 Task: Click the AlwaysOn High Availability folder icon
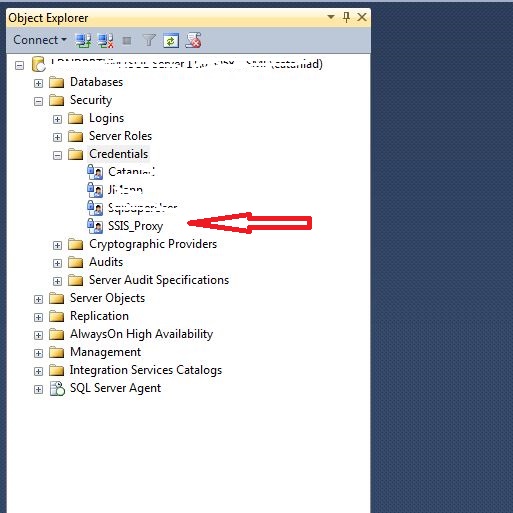pos(56,334)
